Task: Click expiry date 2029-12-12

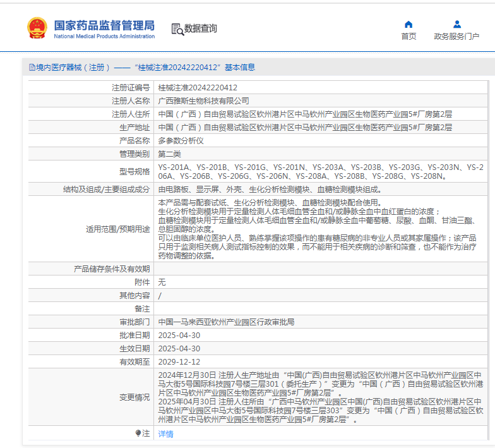Action: (x=179, y=361)
